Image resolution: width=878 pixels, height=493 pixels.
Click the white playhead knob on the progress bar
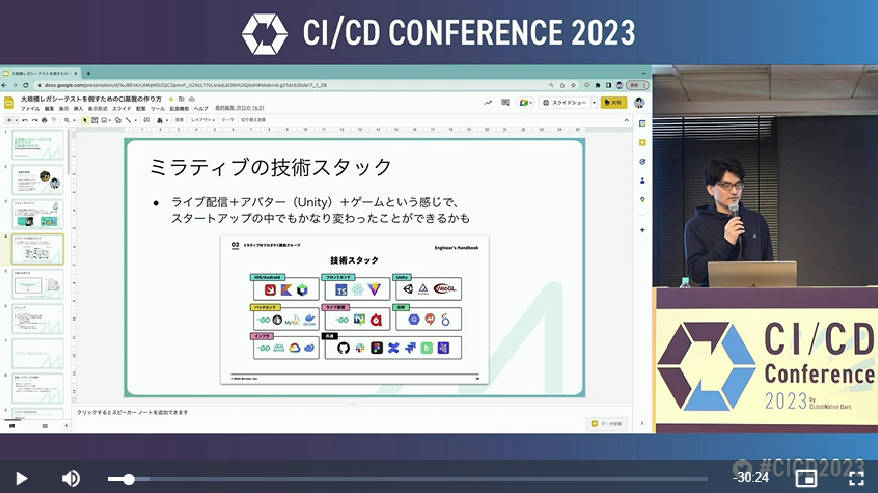coord(129,479)
